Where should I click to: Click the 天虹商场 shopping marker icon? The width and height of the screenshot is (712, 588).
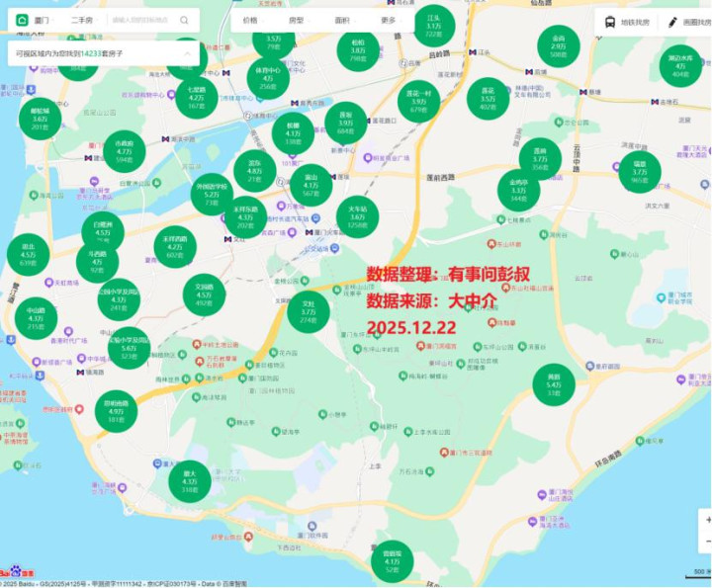click(x=49, y=283)
